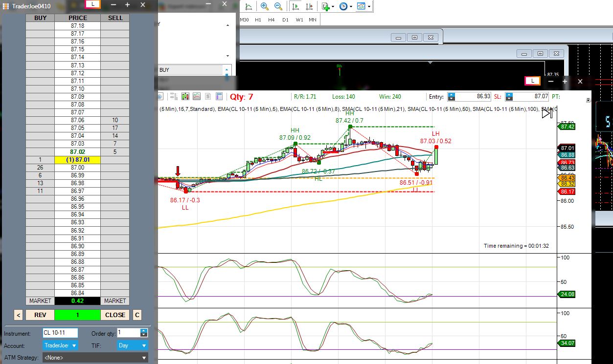
Task: Open the Account dropdown TraderJoe
Action: click(60, 345)
